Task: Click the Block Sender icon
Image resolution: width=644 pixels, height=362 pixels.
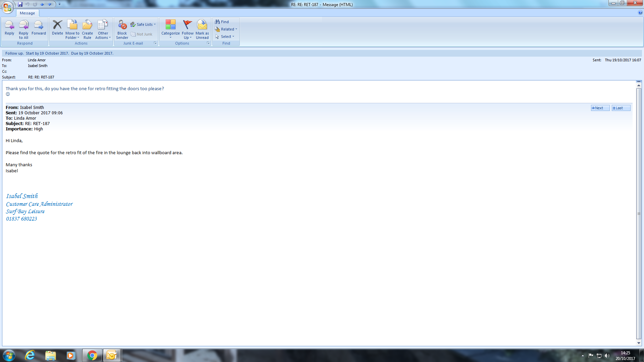Action: [122, 25]
